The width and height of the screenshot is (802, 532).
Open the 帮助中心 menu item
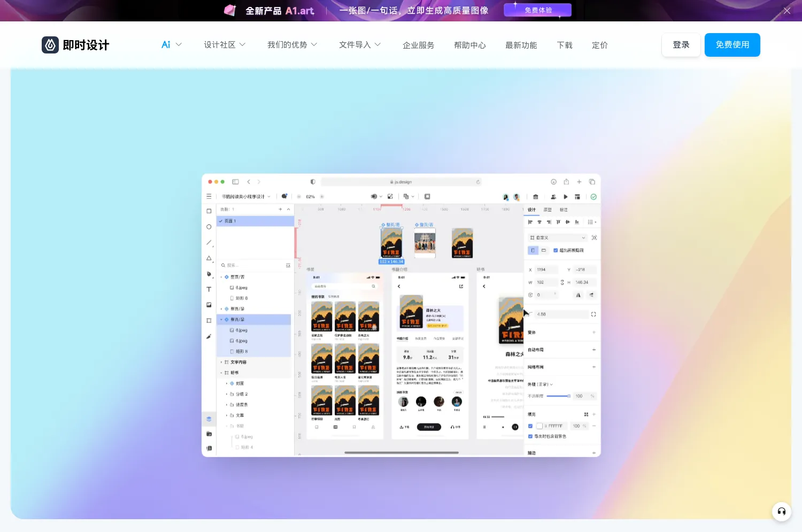(x=469, y=45)
